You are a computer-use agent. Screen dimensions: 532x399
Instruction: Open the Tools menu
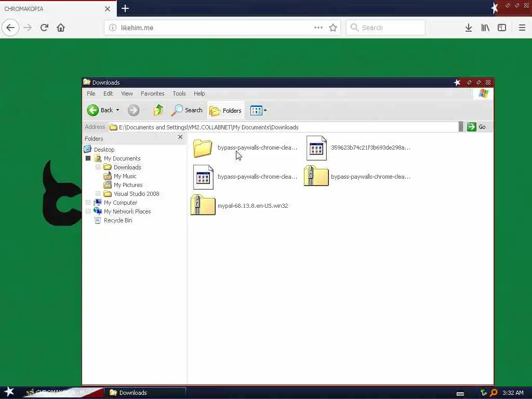pyautogui.click(x=179, y=94)
